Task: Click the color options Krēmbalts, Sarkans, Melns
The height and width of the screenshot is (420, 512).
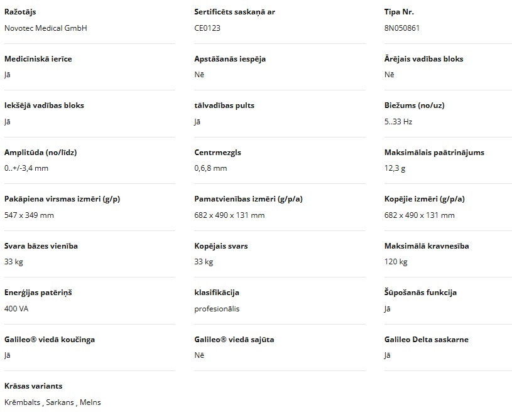Action: click(53, 402)
